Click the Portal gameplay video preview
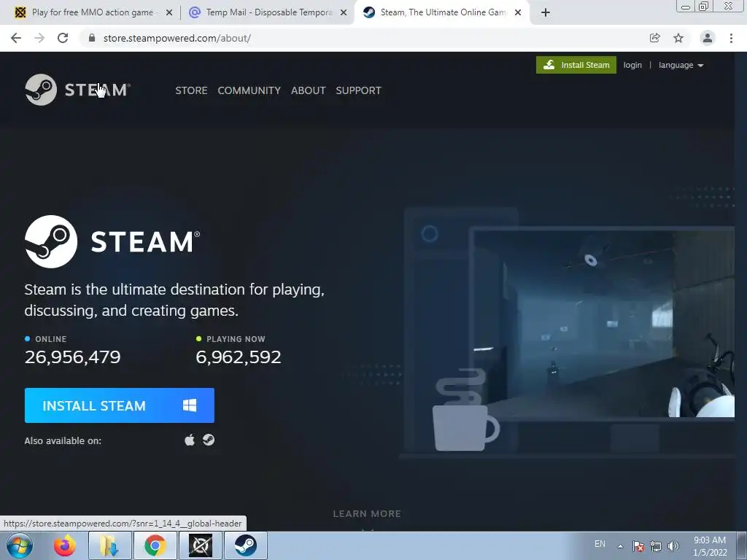This screenshot has height=560, width=747. coord(603,323)
